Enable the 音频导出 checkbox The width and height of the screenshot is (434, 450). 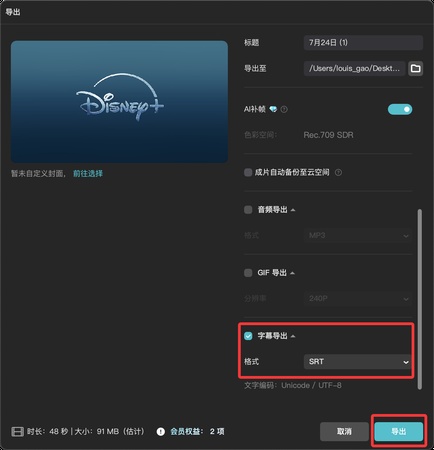[x=248, y=210]
